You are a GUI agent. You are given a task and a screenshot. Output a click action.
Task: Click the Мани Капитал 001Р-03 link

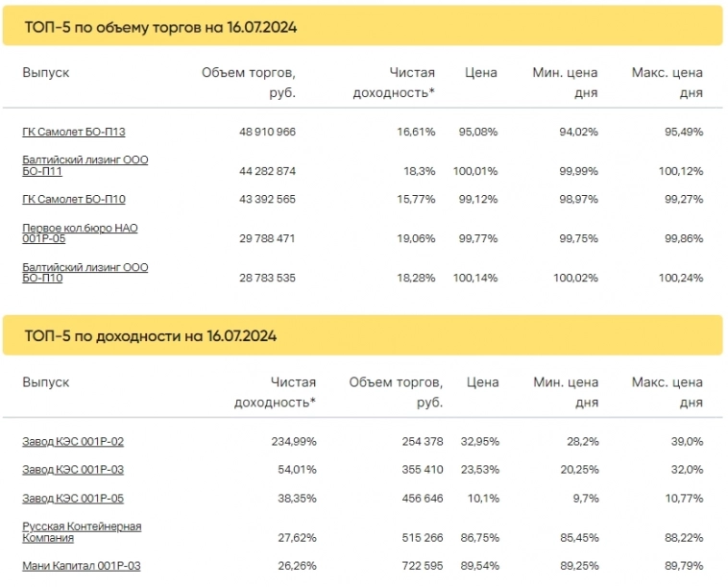tap(82, 566)
